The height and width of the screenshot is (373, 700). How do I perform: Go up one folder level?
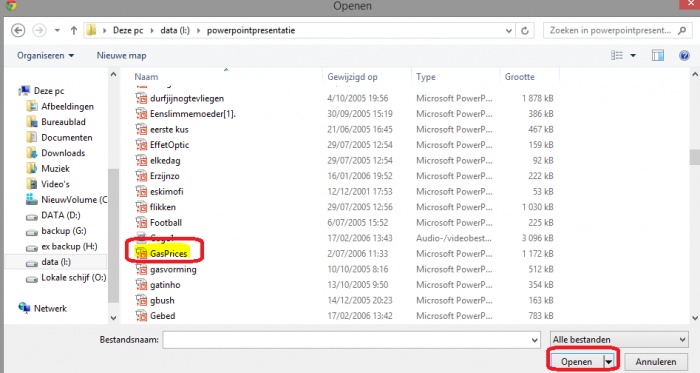[74, 30]
